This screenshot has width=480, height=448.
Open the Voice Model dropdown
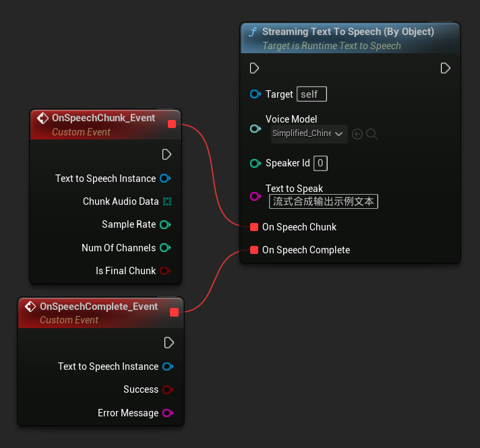pyautogui.click(x=309, y=133)
